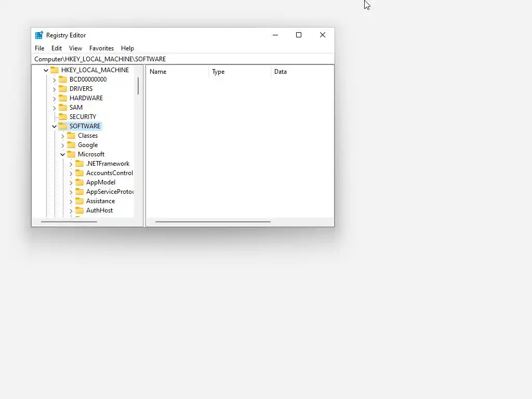Click the SECURITY folder icon
This screenshot has height=399, width=532.
(x=63, y=117)
